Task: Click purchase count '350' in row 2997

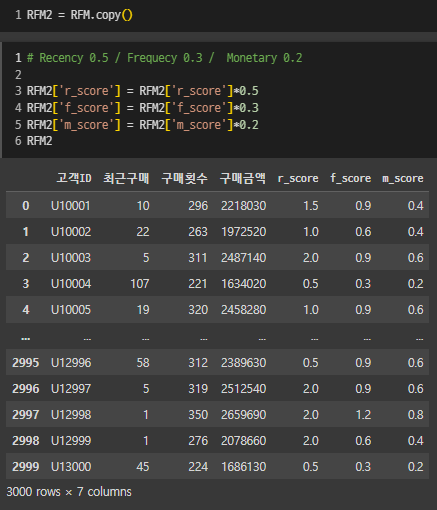Action: coord(198,415)
